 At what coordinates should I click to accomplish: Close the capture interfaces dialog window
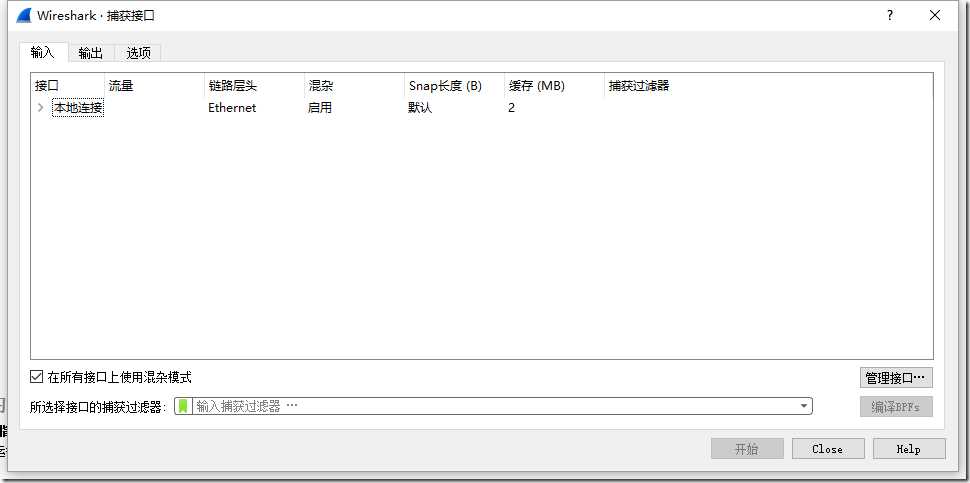pos(935,15)
